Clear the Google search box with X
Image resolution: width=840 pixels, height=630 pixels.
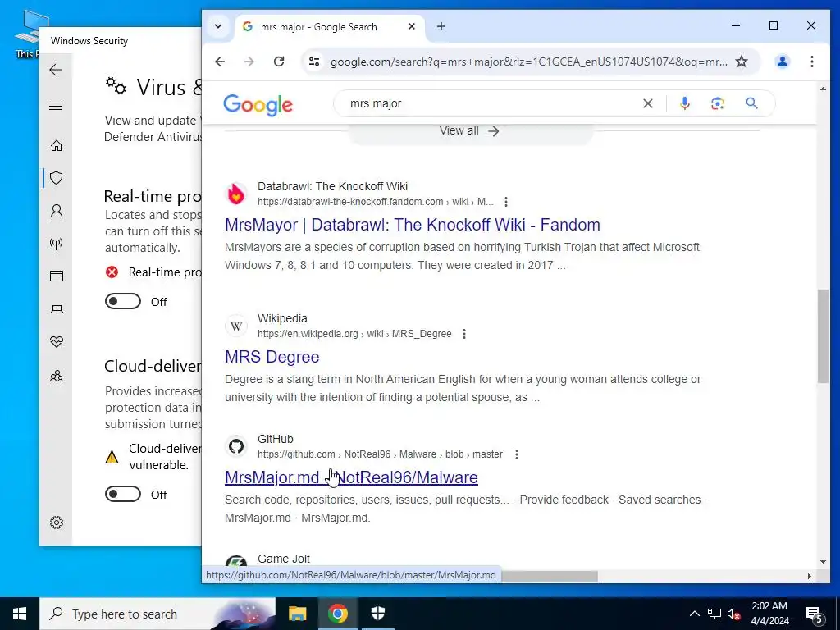point(648,103)
